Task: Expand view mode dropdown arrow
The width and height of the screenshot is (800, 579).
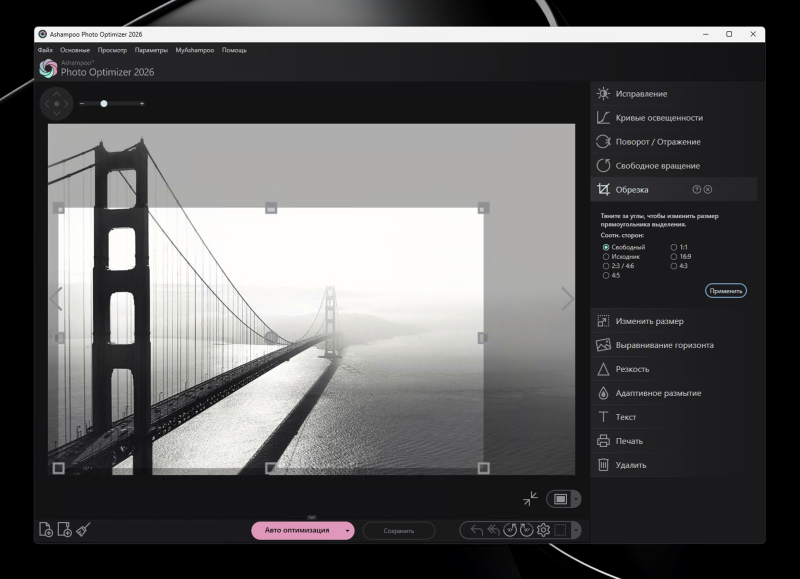Action: click(x=576, y=499)
